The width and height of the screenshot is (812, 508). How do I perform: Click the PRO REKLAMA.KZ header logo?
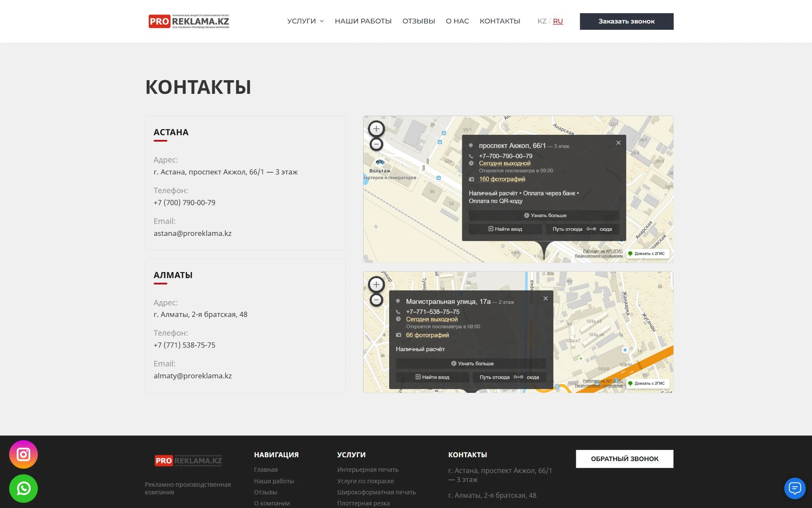point(188,21)
